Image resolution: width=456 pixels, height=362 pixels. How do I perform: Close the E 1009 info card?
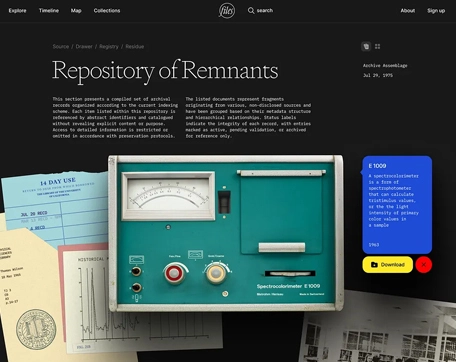coord(424,265)
